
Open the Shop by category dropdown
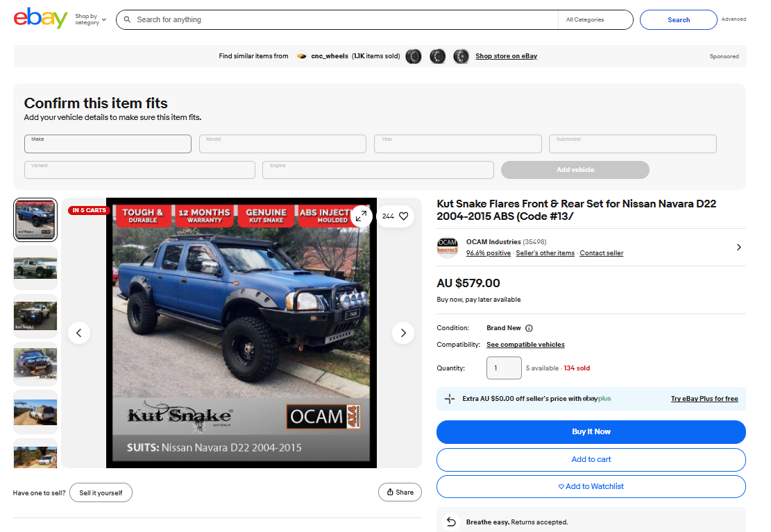pyautogui.click(x=90, y=19)
